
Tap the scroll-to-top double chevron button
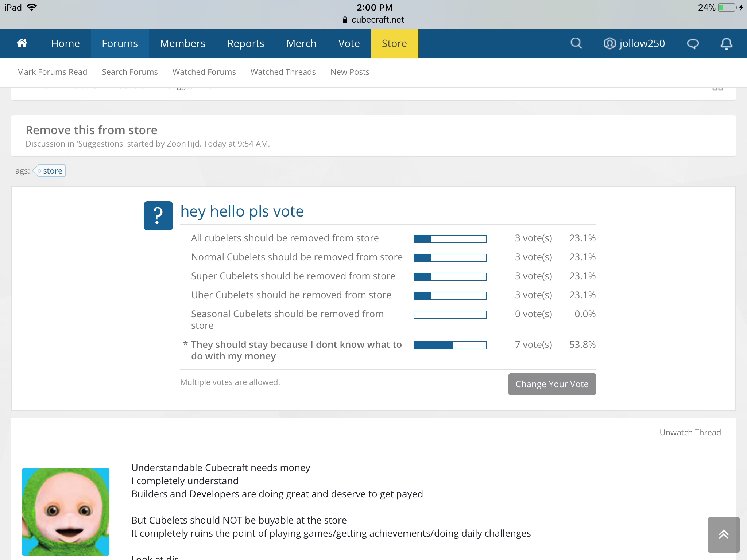point(724,534)
